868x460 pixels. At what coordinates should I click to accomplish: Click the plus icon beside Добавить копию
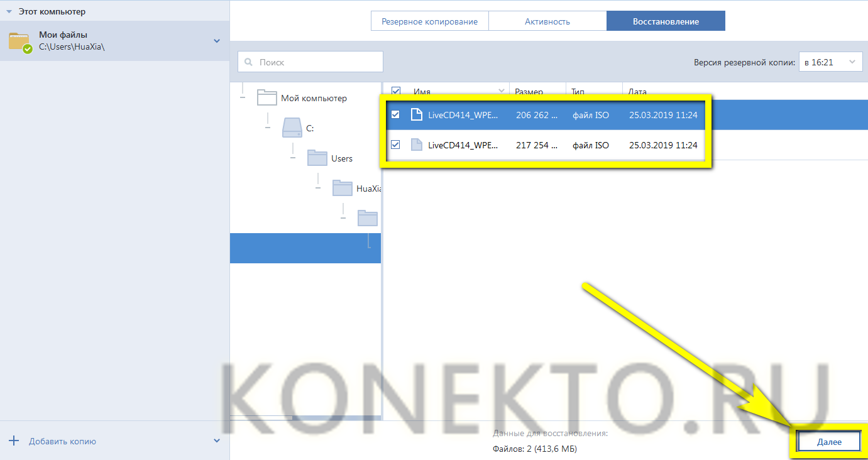click(14, 441)
